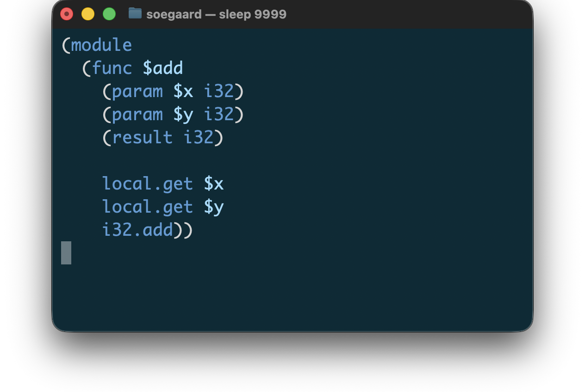This screenshot has width=585, height=392.
Task: Click '$y' after the second local.get
Action: pyautogui.click(x=214, y=207)
